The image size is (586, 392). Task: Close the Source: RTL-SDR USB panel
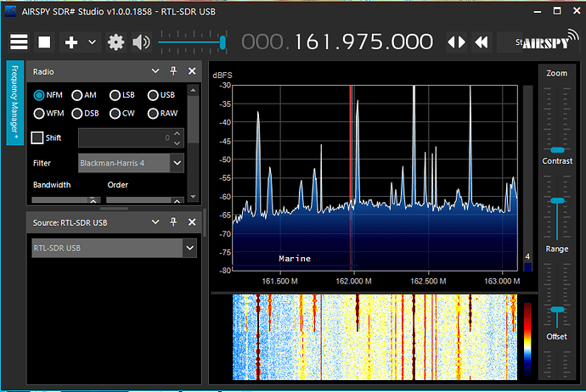(x=192, y=221)
